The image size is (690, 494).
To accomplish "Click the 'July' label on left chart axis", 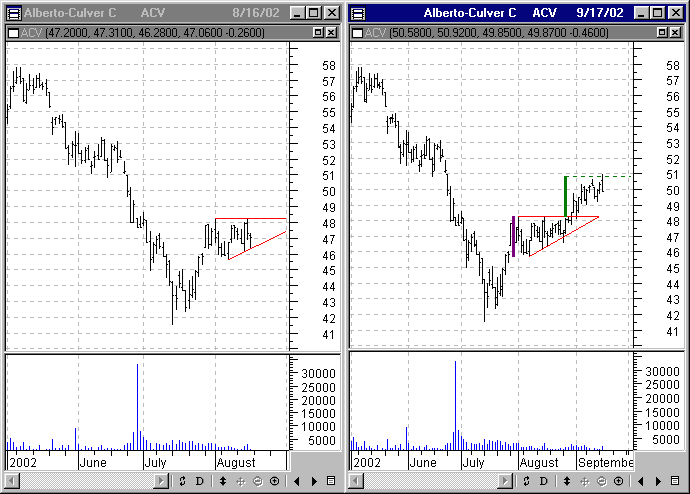I will pyautogui.click(x=155, y=463).
